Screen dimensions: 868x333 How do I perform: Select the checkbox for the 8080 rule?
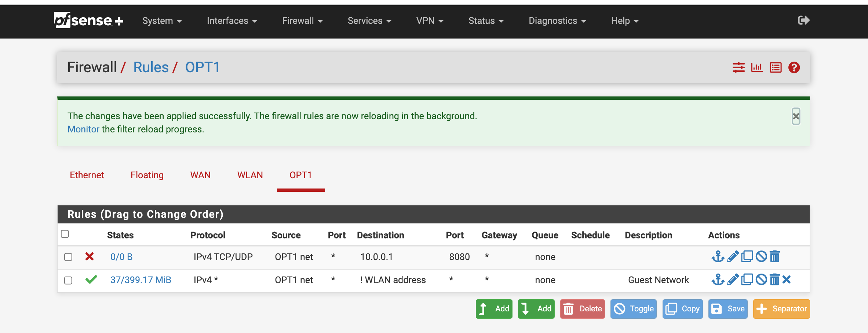68,257
